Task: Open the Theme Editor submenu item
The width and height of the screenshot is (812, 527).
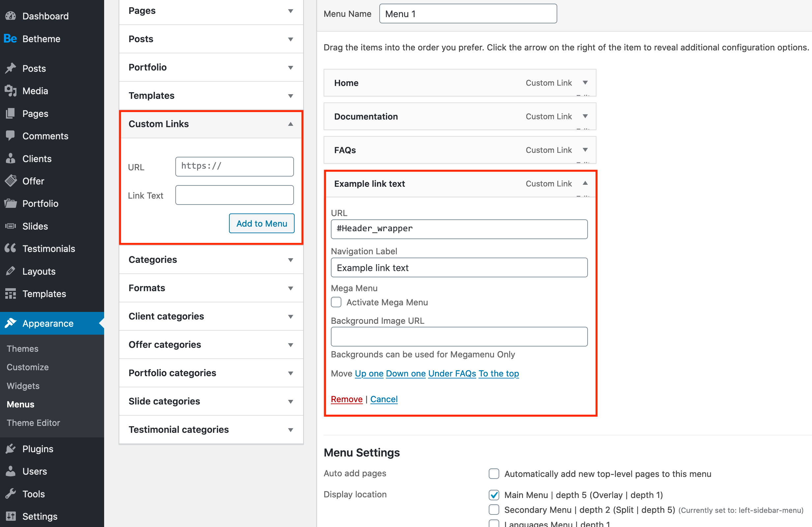Action: coord(33,423)
